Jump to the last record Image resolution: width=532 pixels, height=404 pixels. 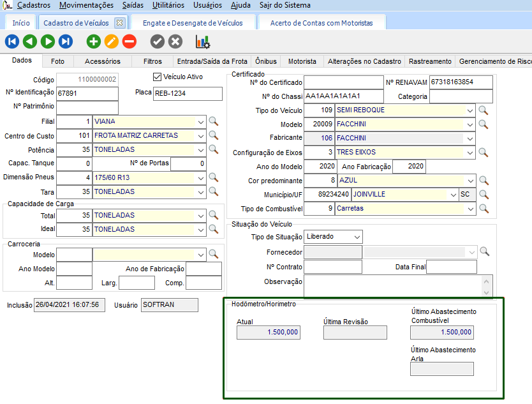[x=65, y=42]
